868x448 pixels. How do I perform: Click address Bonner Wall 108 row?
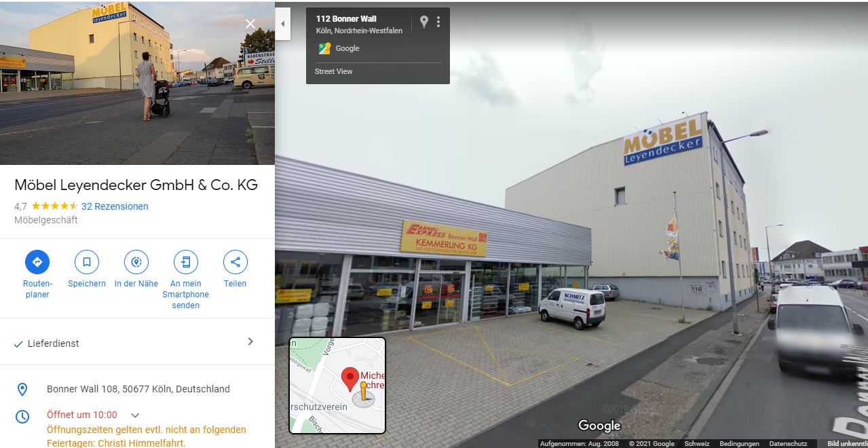click(137, 389)
